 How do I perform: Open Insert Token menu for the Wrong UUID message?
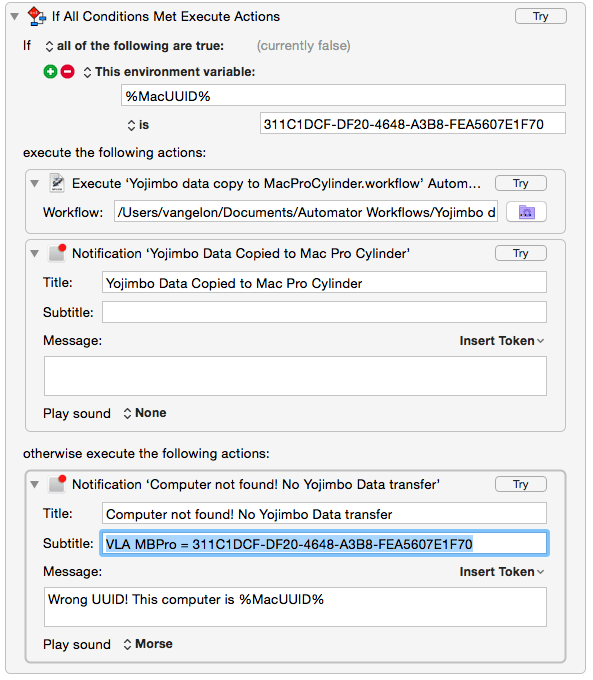point(502,572)
